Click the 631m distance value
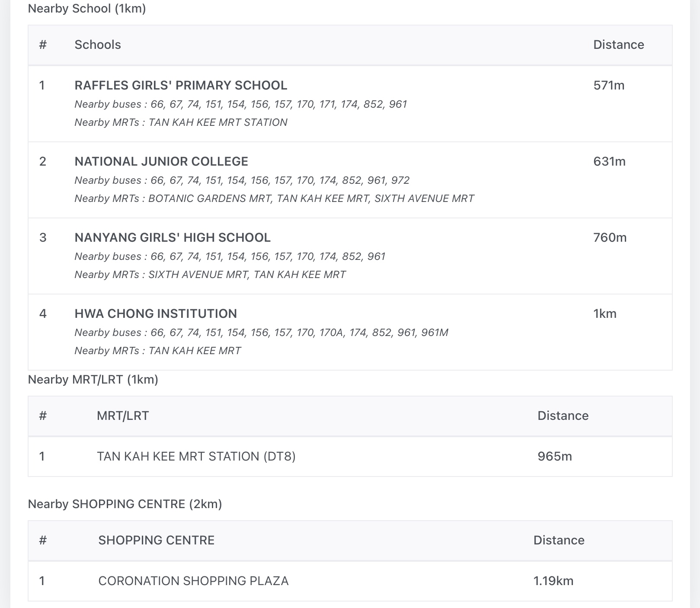The width and height of the screenshot is (700, 608). [x=609, y=161]
